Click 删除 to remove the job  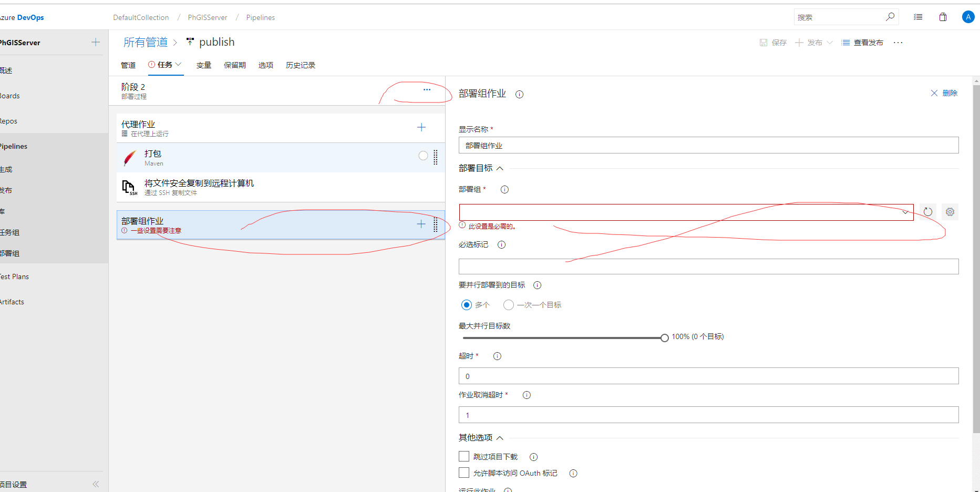(944, 93)
